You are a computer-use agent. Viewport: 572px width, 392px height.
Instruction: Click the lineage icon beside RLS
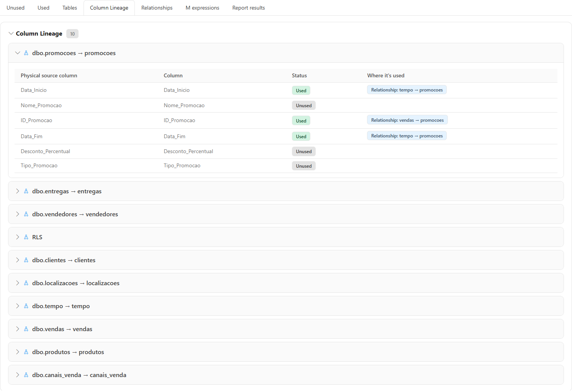click(x=26, y=237)
